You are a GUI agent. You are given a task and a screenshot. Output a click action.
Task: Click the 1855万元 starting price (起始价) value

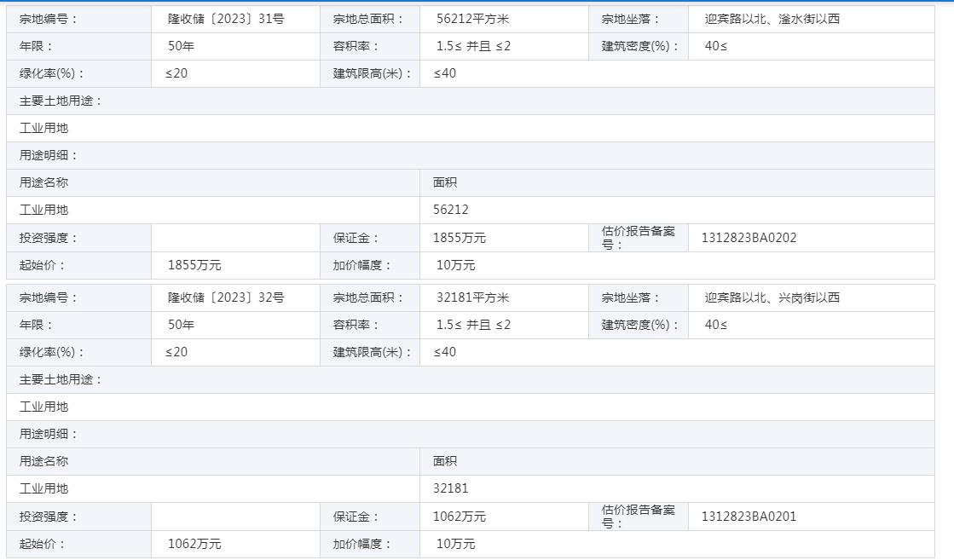pos(194,265)
